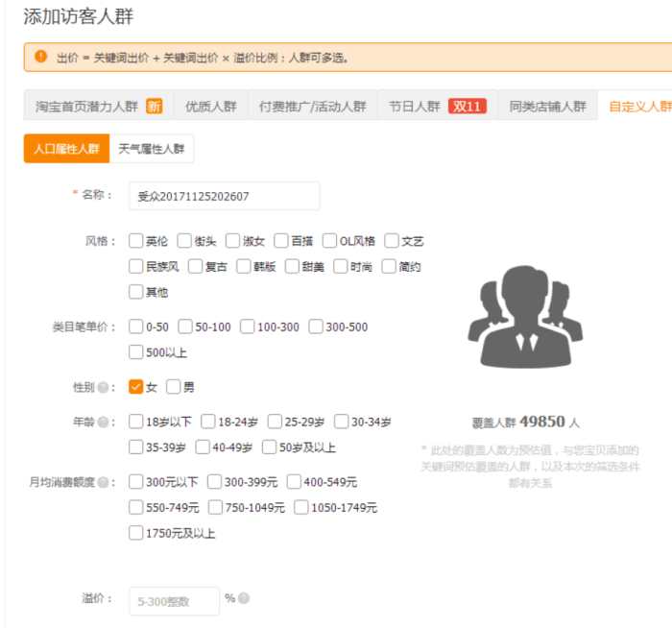Screen dimensions: 672x628
Task: Check the 100-300 price checkbox
Action: [x=248, y=326]
